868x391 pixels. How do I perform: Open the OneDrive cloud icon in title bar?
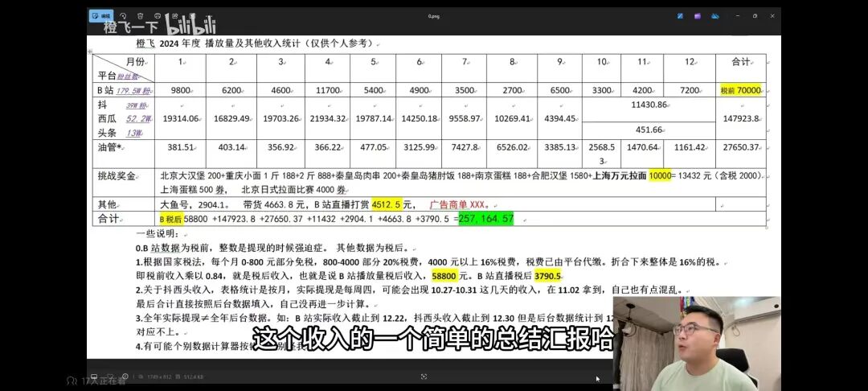coord(715,16)
